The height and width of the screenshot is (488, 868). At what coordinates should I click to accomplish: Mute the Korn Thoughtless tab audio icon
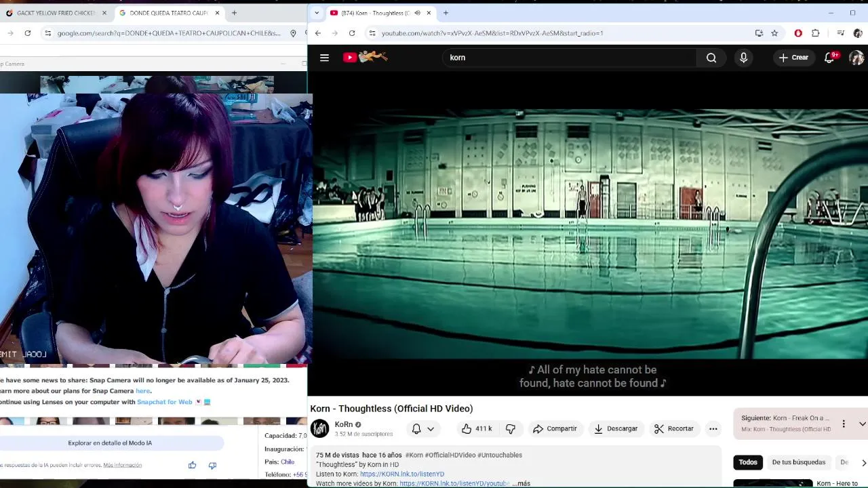click(417, 13)
